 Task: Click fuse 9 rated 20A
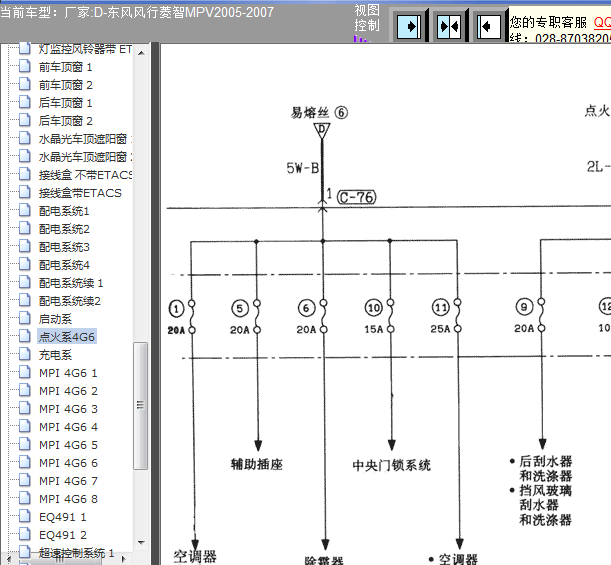pos(530,317)
